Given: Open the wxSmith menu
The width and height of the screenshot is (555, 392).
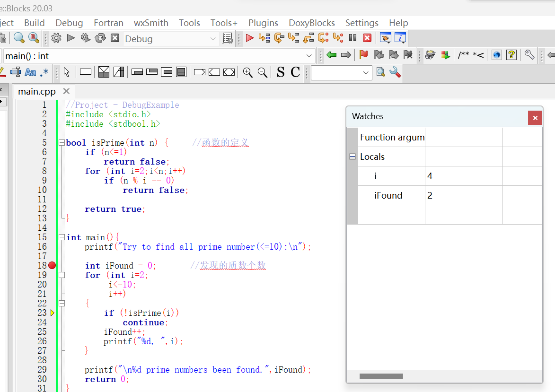Looking at the screenshot, I should pos(151,23).
